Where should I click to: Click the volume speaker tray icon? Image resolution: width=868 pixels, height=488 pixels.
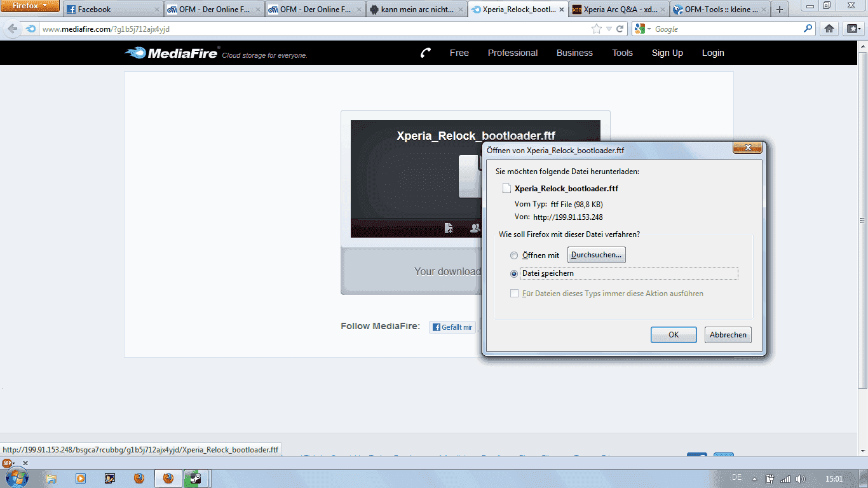pyautogui.click(x=800, y=478)
